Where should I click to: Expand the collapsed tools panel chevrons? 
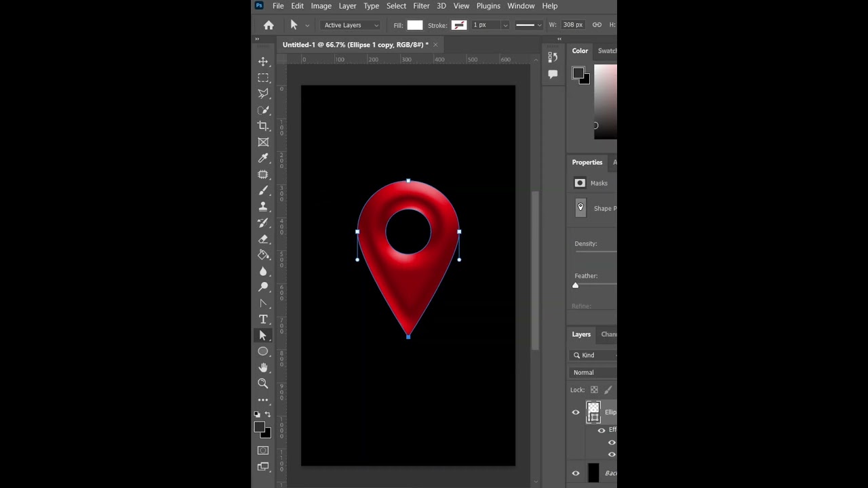click(x=257, y=39)
